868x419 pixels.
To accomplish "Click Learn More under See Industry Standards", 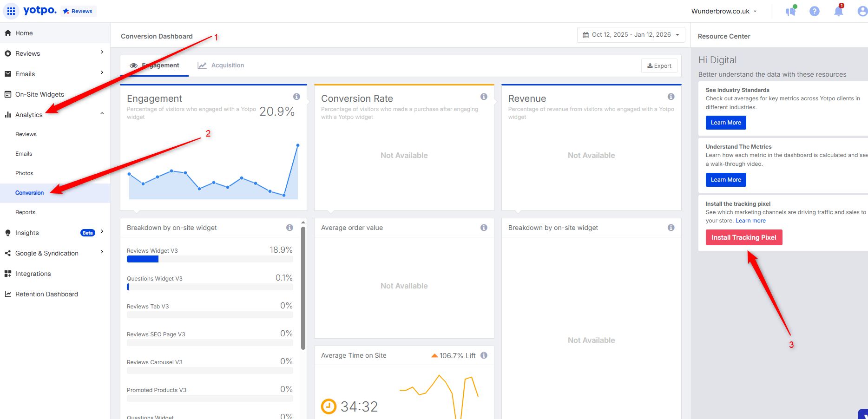I will click(x=726, y=123).
